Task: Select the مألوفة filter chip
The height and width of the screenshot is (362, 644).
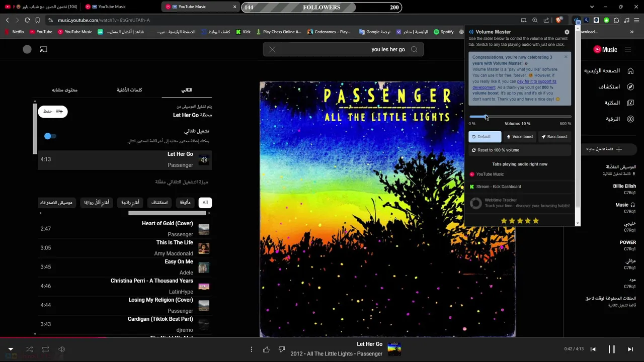Action: (x=185, y=203)
